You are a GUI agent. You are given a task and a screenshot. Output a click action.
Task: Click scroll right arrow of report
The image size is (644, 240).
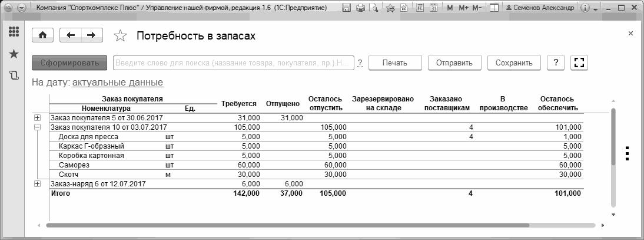coord(603,225)
